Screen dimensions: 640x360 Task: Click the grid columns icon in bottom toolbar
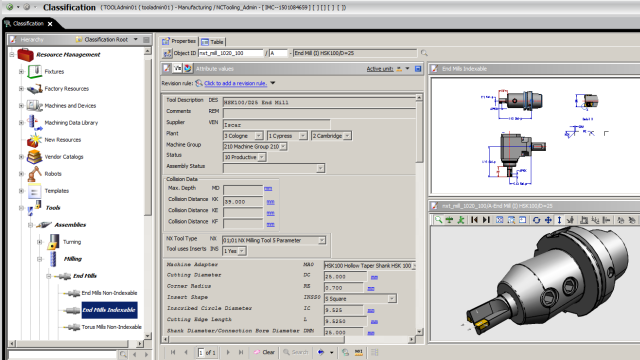[375, 352]
